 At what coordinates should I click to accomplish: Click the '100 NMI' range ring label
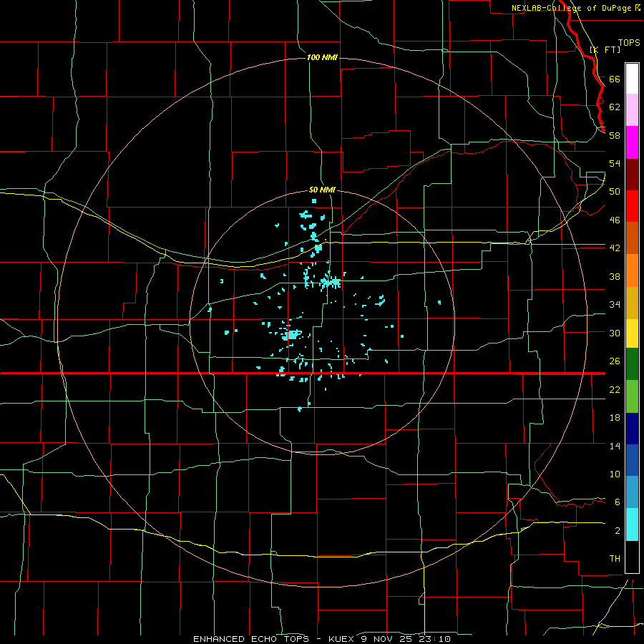click(x=322, y=57)
